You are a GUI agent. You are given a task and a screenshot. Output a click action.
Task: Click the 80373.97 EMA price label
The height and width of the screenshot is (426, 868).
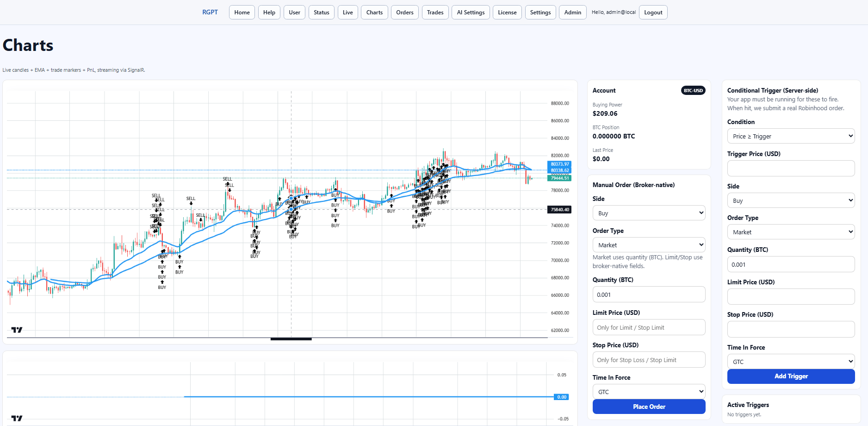[559, 164]
